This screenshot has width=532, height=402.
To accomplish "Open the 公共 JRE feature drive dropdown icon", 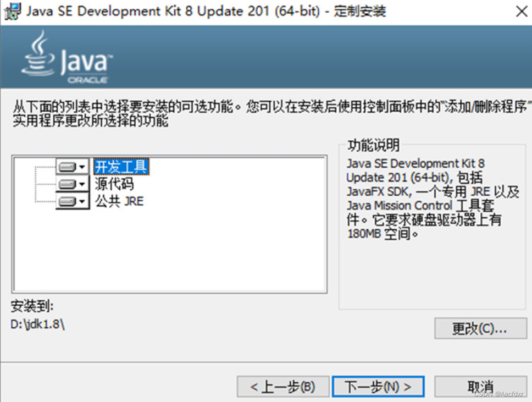I will [72, 201].
